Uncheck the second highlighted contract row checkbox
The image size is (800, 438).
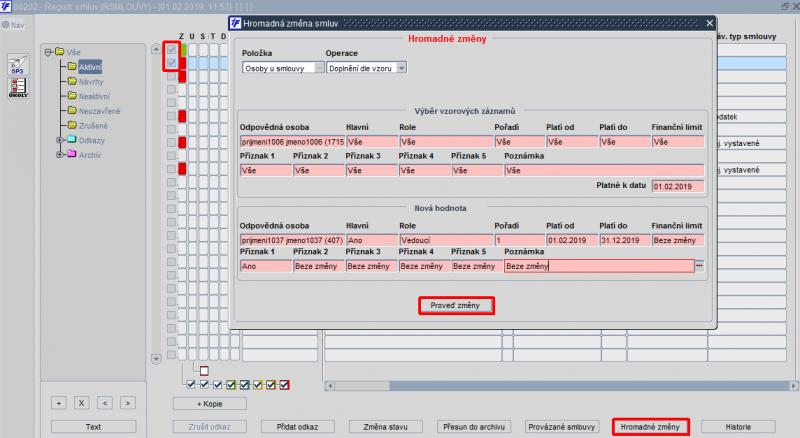point(171,63)
